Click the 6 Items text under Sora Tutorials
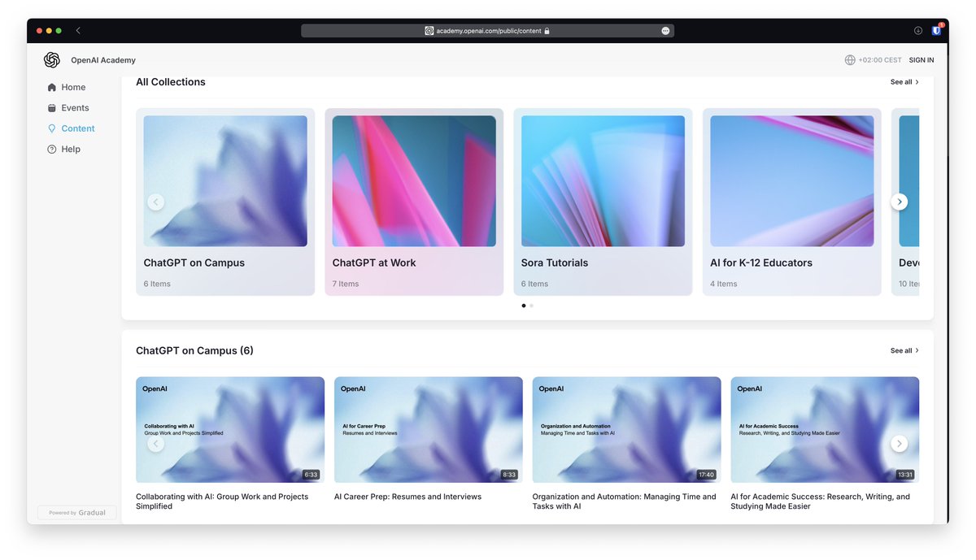Screen dimensions: 976x560 click(534, 284)
